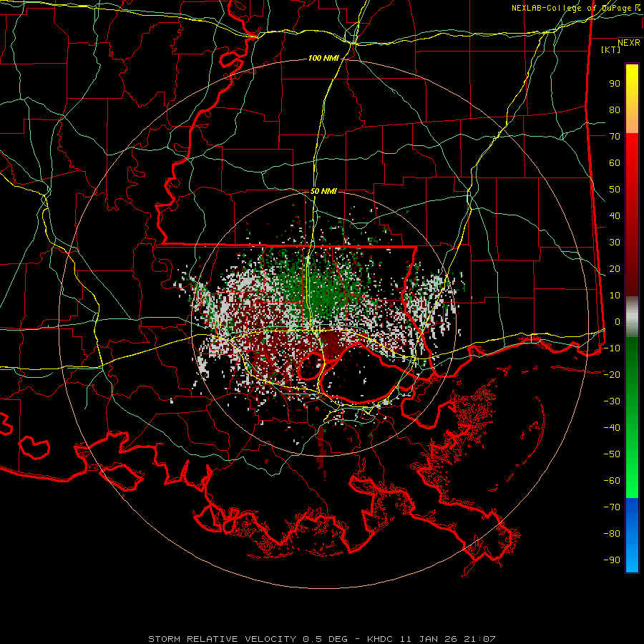This screenshot has height=644, width=644.
Task: Click the 70 value on the velocity scale
Action: click(615, 137)
